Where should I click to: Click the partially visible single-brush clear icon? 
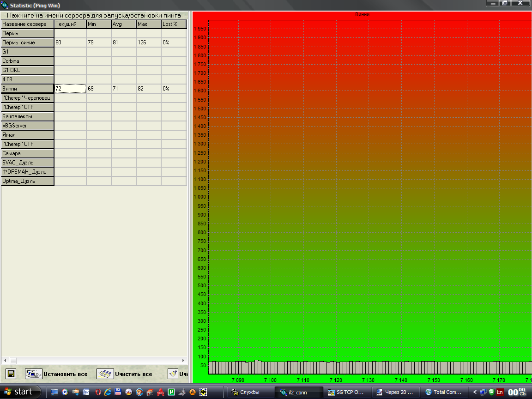coord(173,374)
